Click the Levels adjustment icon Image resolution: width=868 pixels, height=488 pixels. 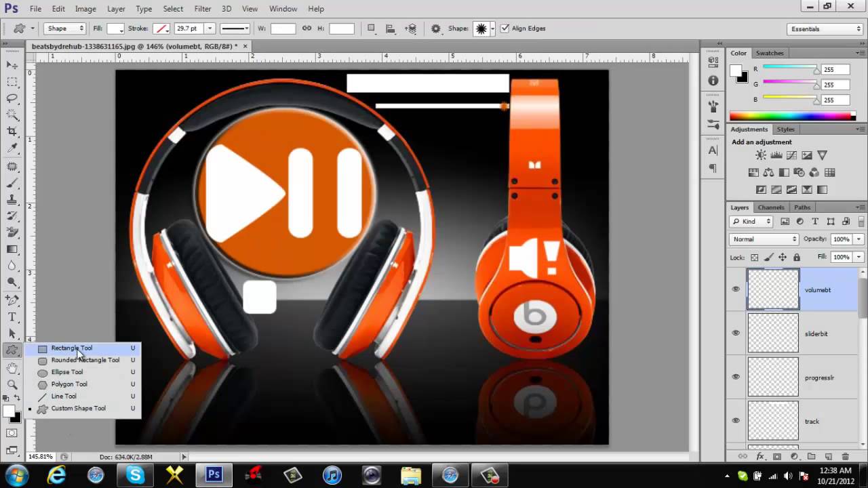click(x=776, y=155)
